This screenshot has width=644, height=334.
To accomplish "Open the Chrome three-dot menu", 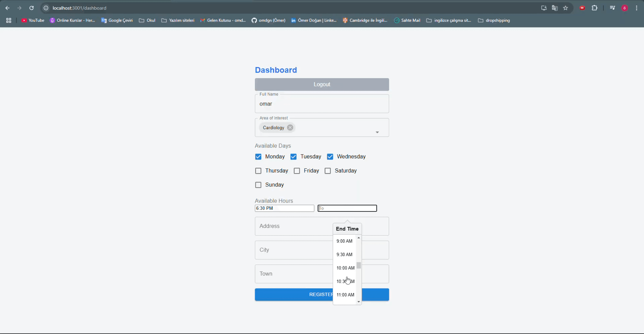I will click(x=636, y=8).
